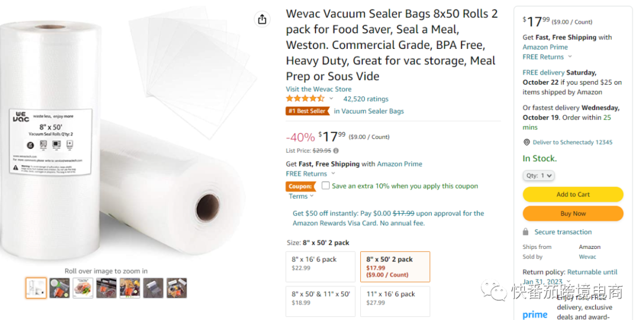This screenshot has height=320, width=644.
Task: Select the last product image thumbnail
Action: (177, 288)
